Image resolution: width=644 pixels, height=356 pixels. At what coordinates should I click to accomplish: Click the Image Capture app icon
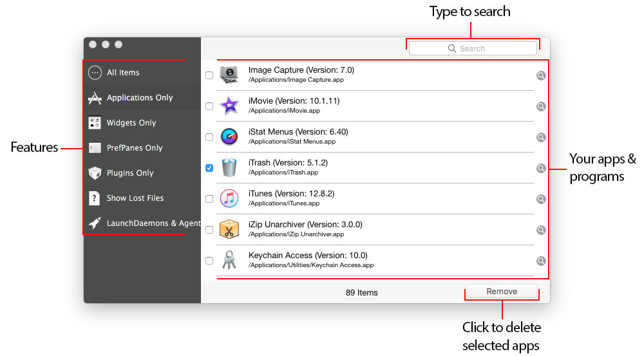[x=229, y=75]
